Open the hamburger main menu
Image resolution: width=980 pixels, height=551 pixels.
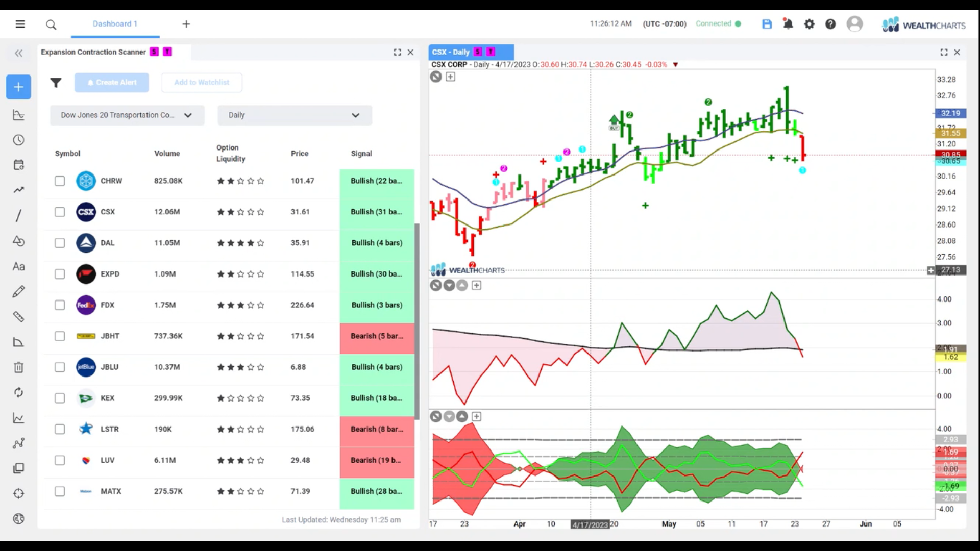pos(20,24)
